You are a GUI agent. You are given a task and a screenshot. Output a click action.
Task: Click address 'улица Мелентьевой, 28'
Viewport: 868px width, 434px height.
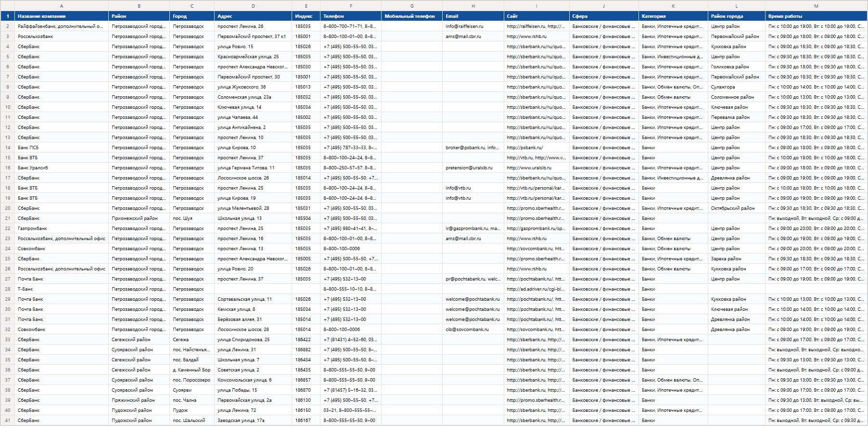click(253, 208)
